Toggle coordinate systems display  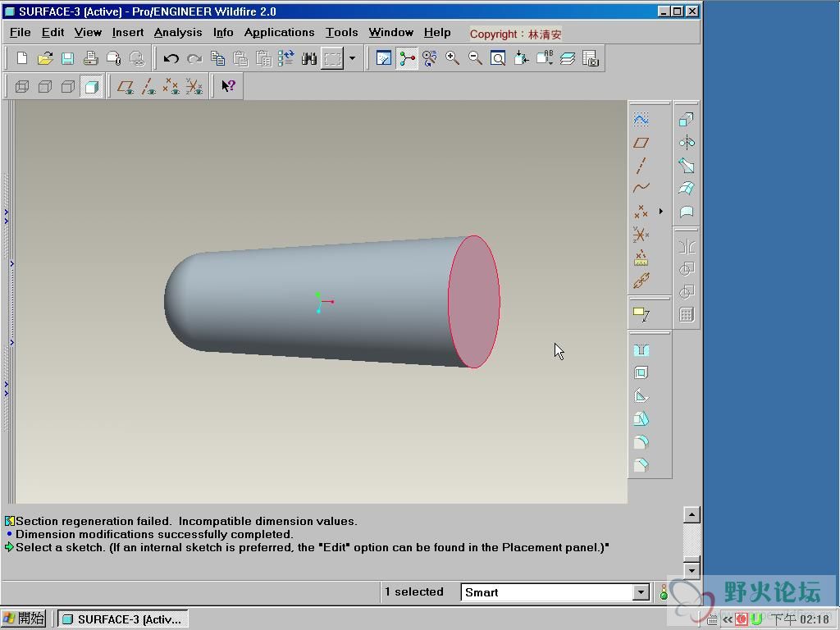click(x=194, y=86)
